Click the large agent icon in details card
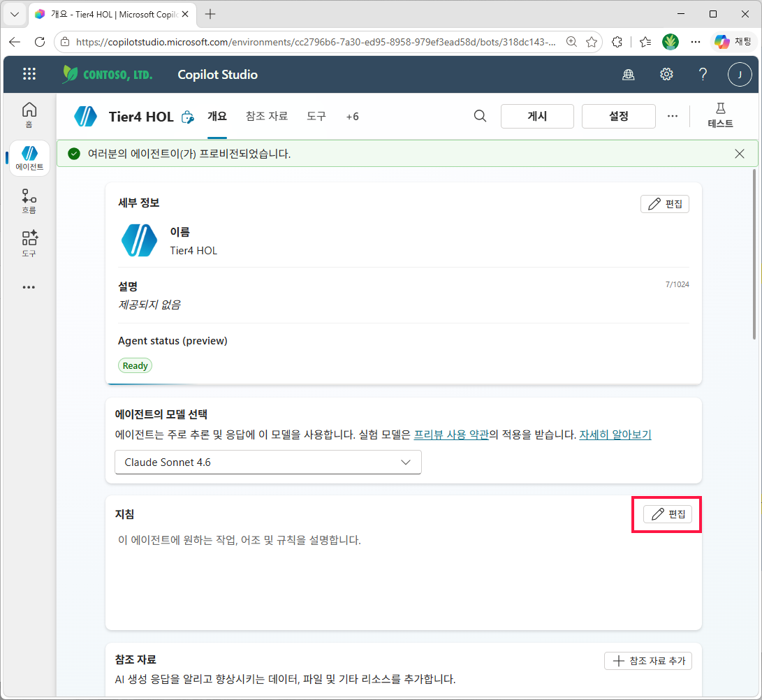 139,240
